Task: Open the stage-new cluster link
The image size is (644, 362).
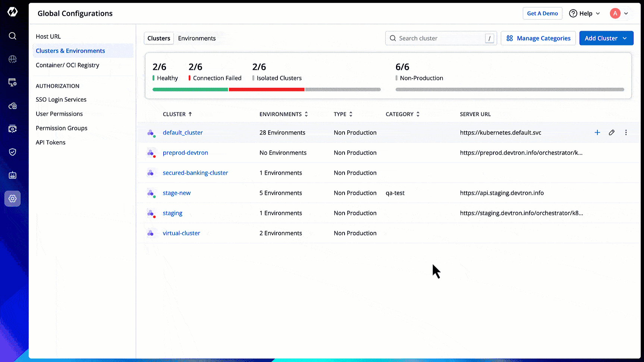Action: click(176, 193)
